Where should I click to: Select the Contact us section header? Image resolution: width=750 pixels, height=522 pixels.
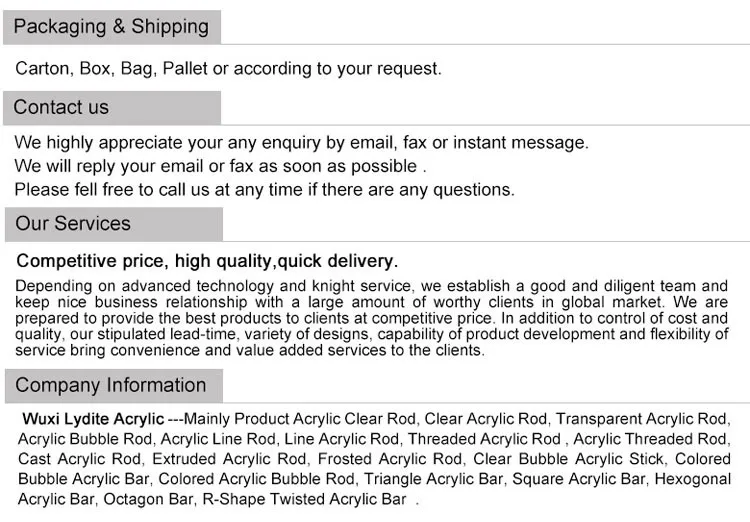[x=62, y=107]
